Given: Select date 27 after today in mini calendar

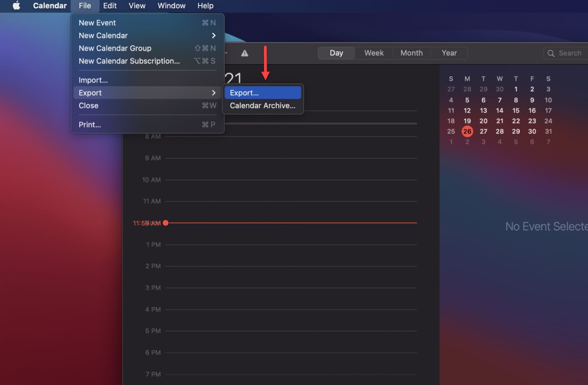Looking at the screenshot, I should (483, 131).
